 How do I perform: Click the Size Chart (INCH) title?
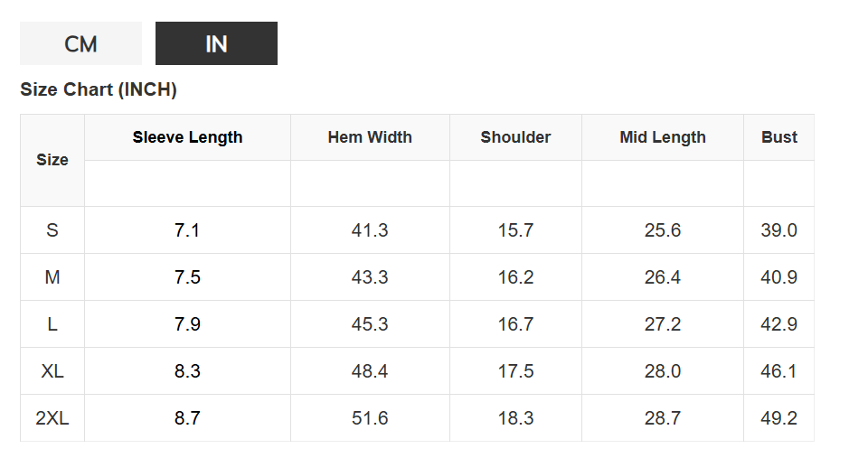tap(99, 89)
